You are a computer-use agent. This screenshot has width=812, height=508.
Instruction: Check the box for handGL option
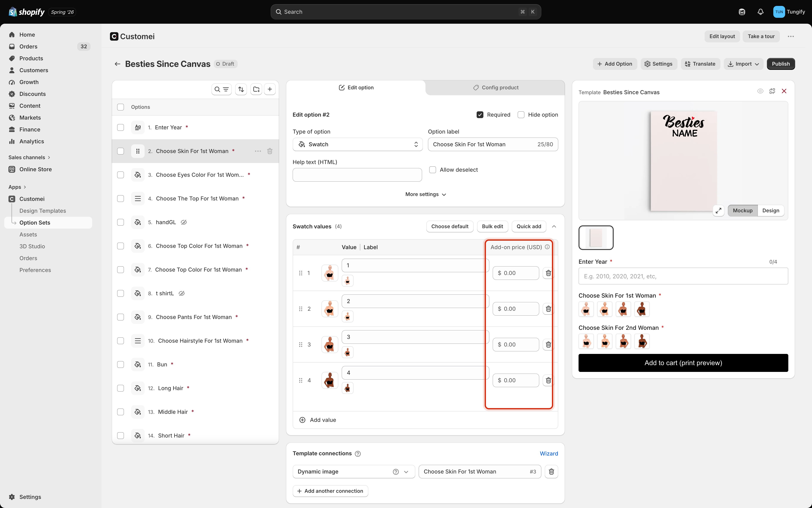pos(121,222)
